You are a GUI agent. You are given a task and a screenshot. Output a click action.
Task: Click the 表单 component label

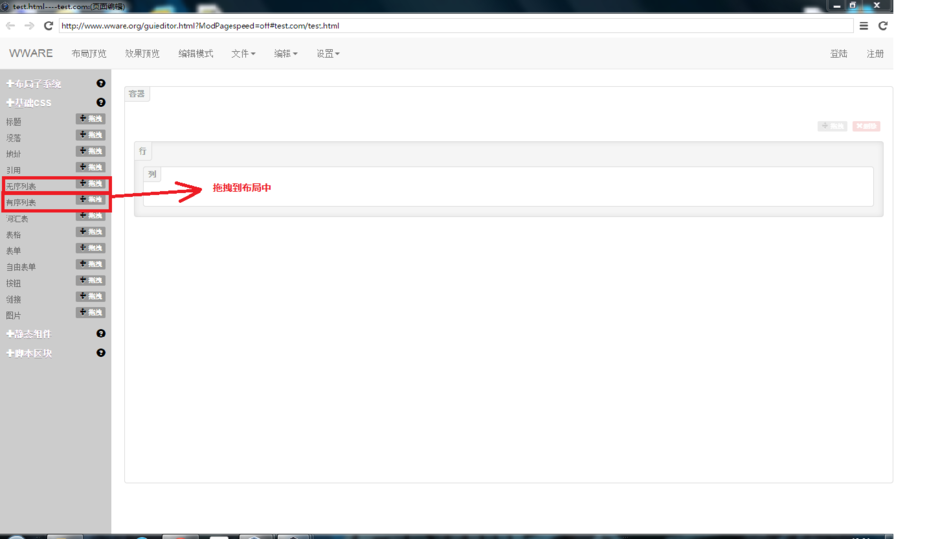(x=14, y=251)
